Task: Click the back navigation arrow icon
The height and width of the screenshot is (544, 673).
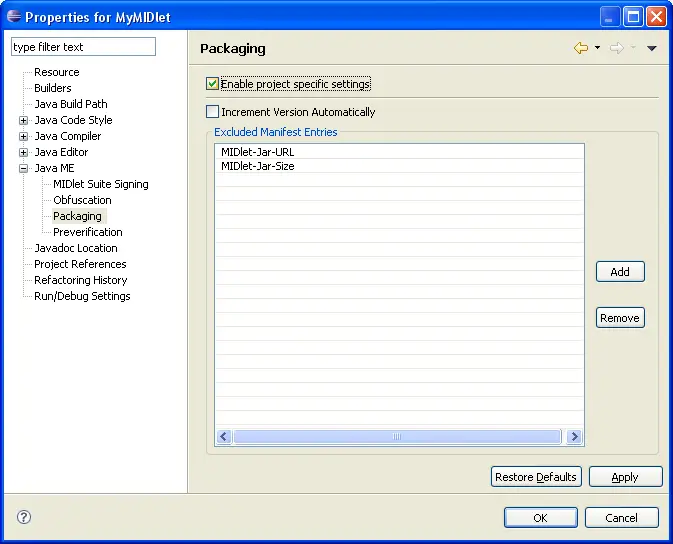Action: [580, 48]
